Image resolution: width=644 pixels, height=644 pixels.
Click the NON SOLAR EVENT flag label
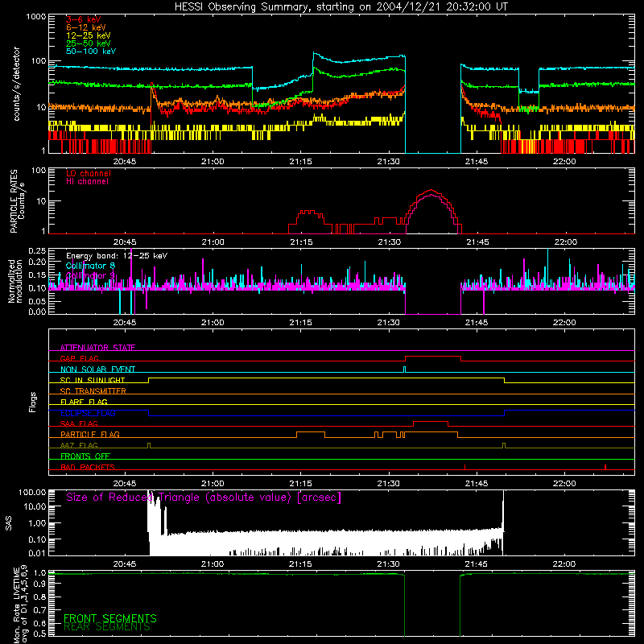97,369
